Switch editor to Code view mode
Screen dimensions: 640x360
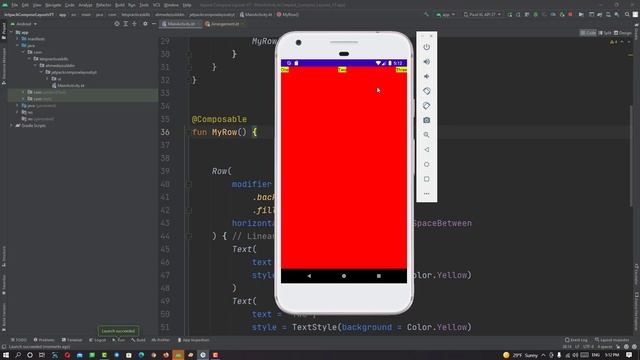pos(588,33)
